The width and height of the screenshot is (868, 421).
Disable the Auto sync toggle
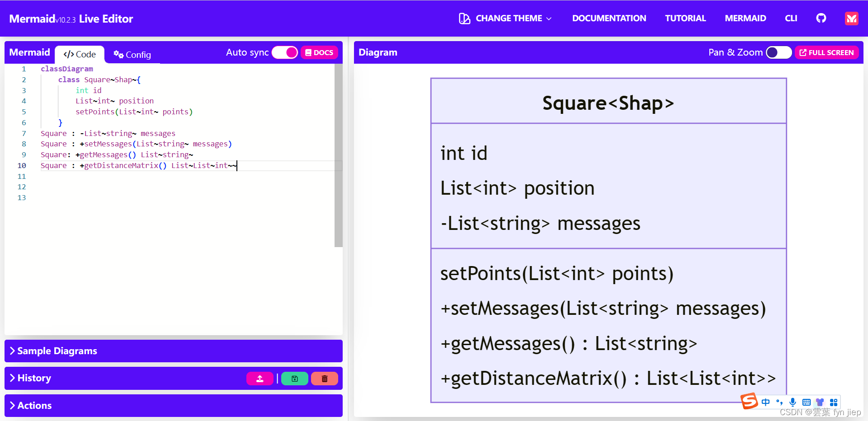point(285,52)
